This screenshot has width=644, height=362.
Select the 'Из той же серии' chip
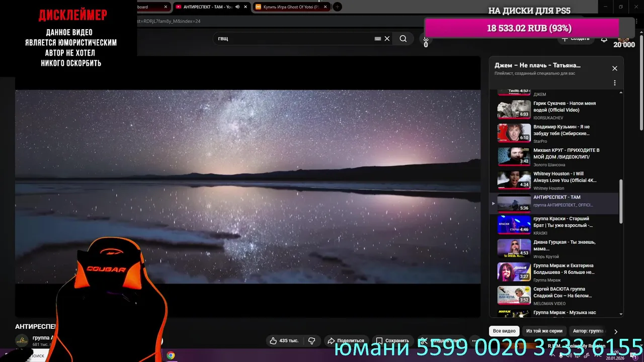pyautogui.click(x=544, y=331)
